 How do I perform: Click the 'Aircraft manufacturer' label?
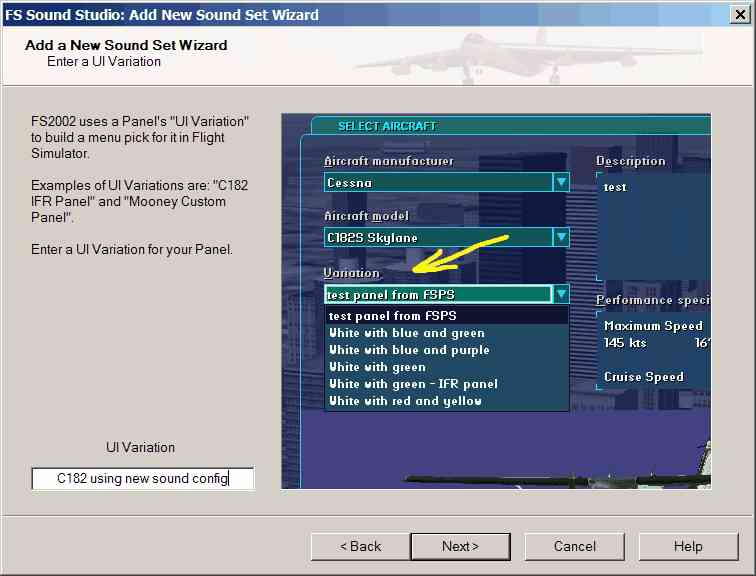(x=389, y=161)
